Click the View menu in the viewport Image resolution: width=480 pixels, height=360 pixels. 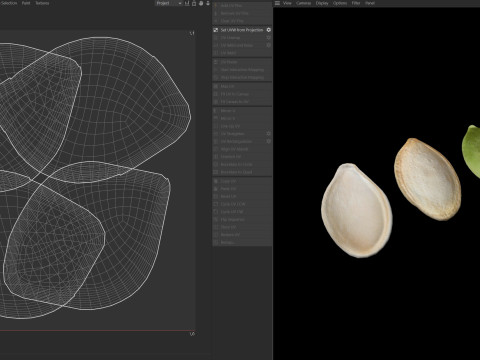pyautogui.click(x=287, y=3)
